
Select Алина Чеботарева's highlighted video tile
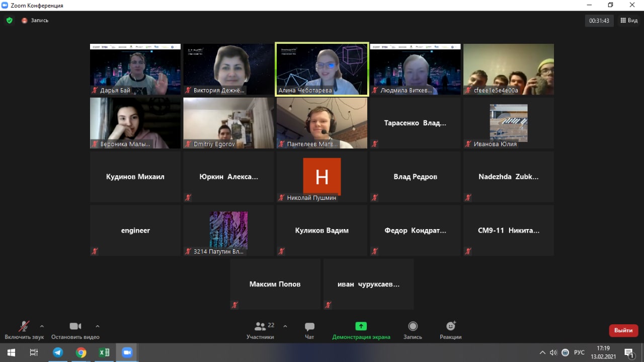tap(322, 69)
